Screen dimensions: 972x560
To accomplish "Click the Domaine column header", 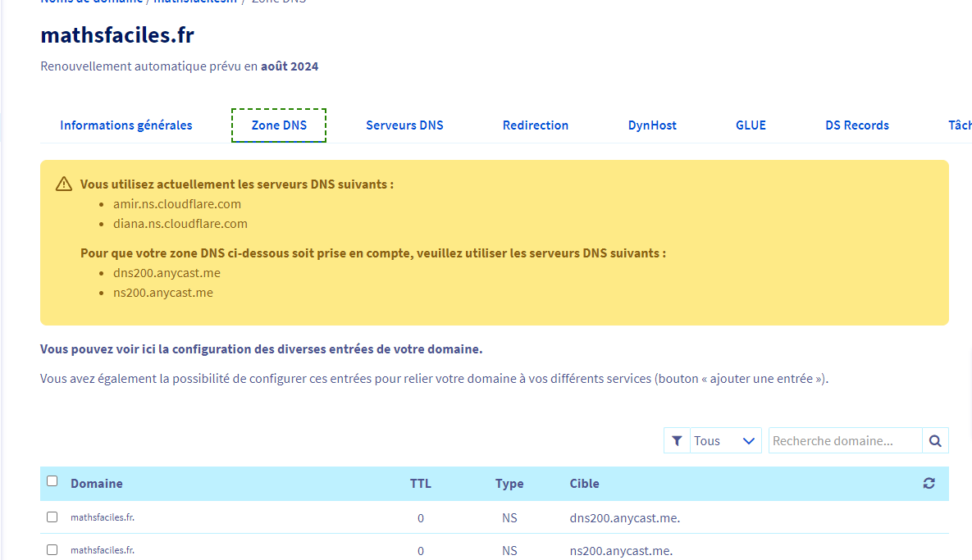I will click(97, 484).
